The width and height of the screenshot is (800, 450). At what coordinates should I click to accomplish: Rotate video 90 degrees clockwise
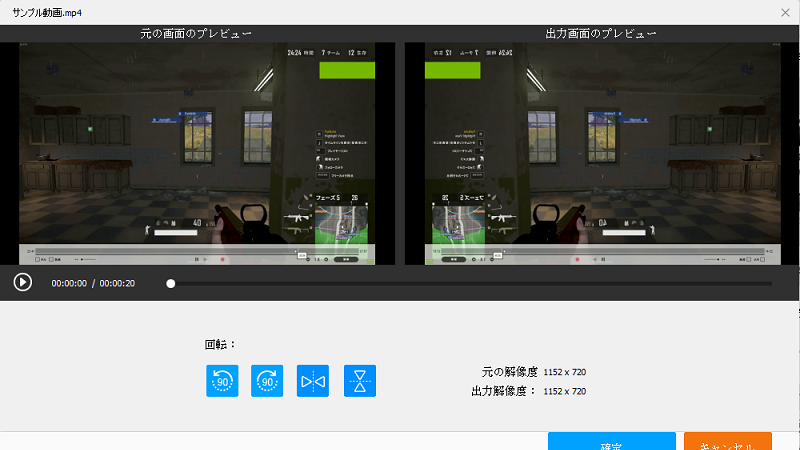267,381
